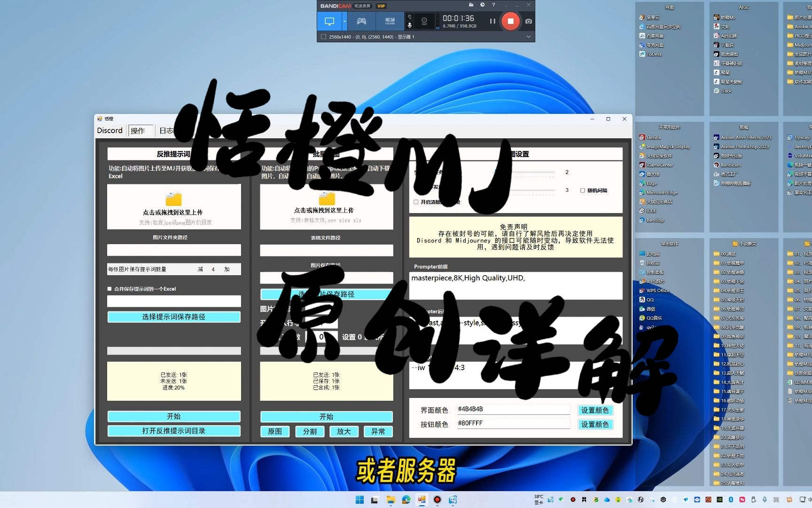Switch to the Discord tab
The image size is (812, 508).
click(x=109, y=130)
